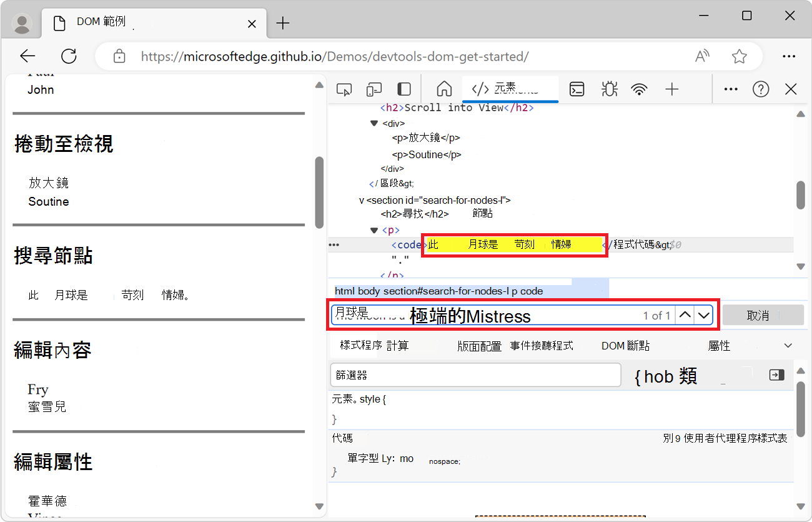Toggle device emulation mode

(374, 89)
